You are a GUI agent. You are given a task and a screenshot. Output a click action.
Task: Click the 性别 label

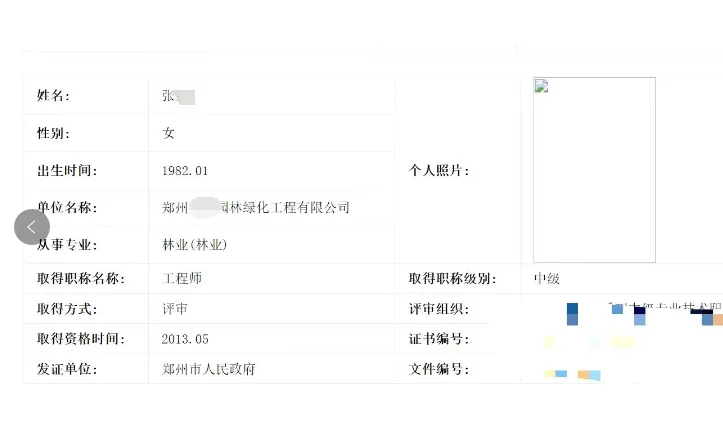coord(53,133)
